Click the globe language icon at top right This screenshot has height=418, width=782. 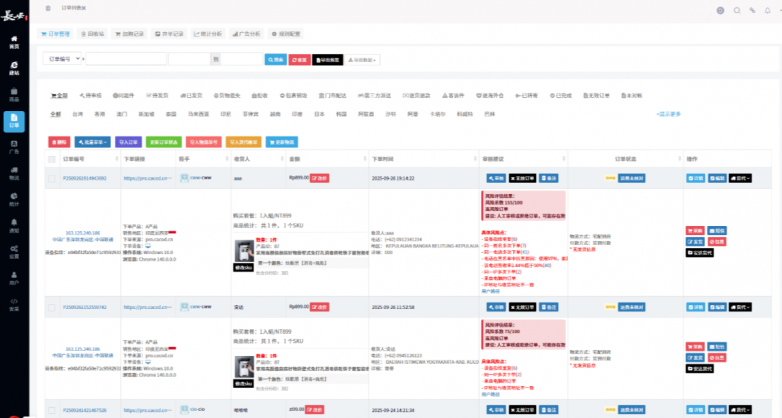pos(720,10)
